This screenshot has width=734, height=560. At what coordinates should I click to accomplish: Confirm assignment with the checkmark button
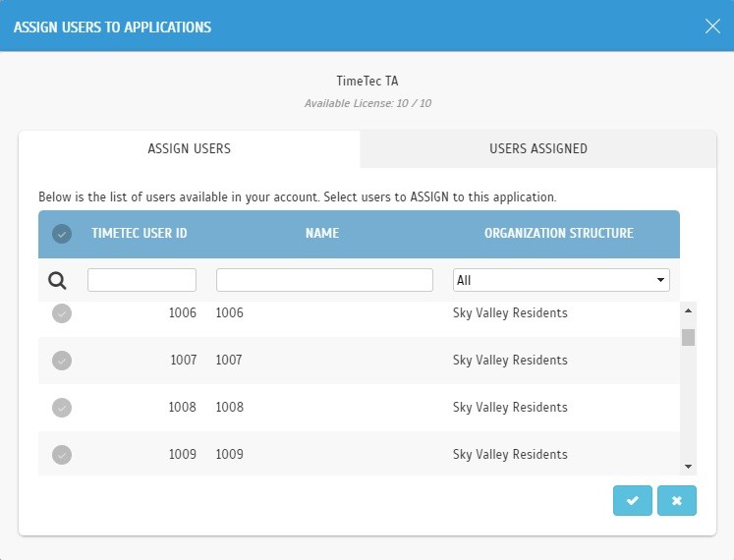pyautogui.click(x=633, y=500)
